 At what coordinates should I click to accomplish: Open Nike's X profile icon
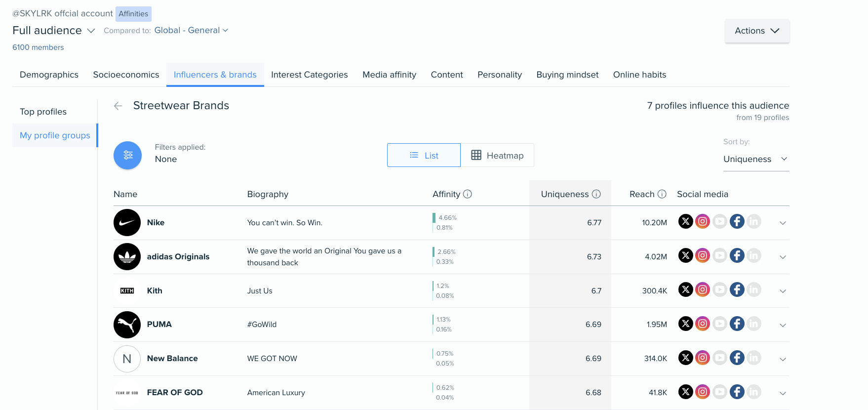(x=685, y=221)
